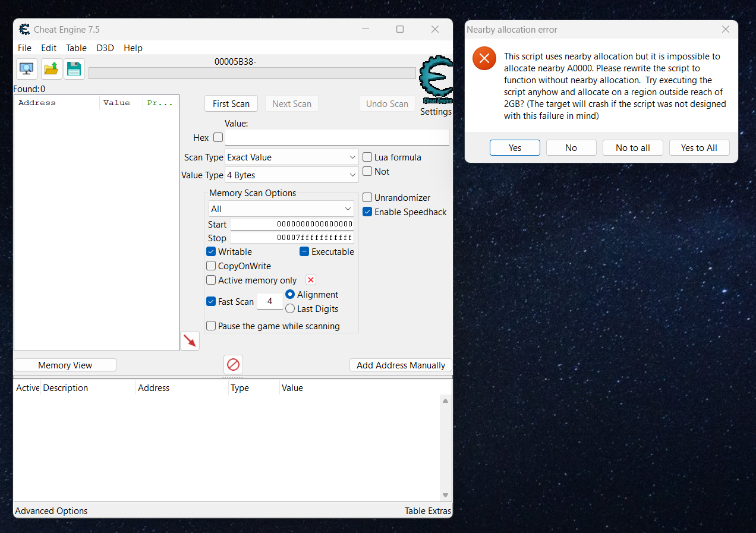Image resolution: width=756 pixels, height=533 pixels.
Task: Minimize the Cheat Engine window
Action: 366,29
